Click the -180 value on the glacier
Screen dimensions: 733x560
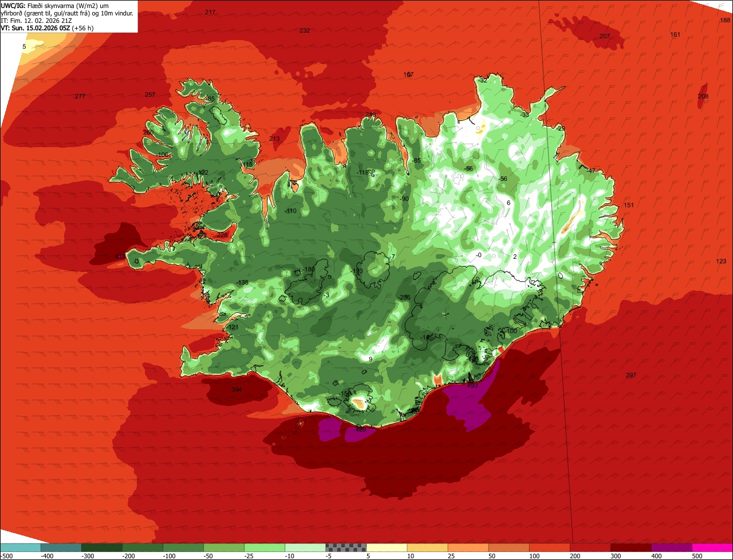click(x=309, y=269)
